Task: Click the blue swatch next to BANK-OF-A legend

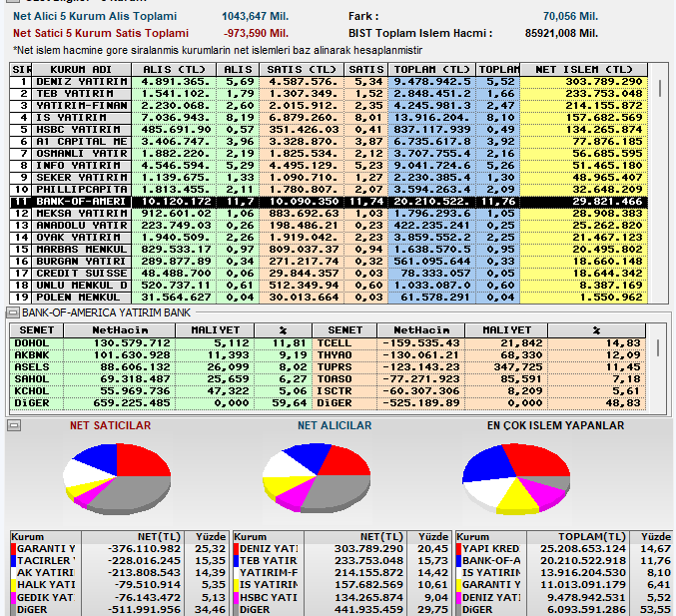Action: (459, 561)
